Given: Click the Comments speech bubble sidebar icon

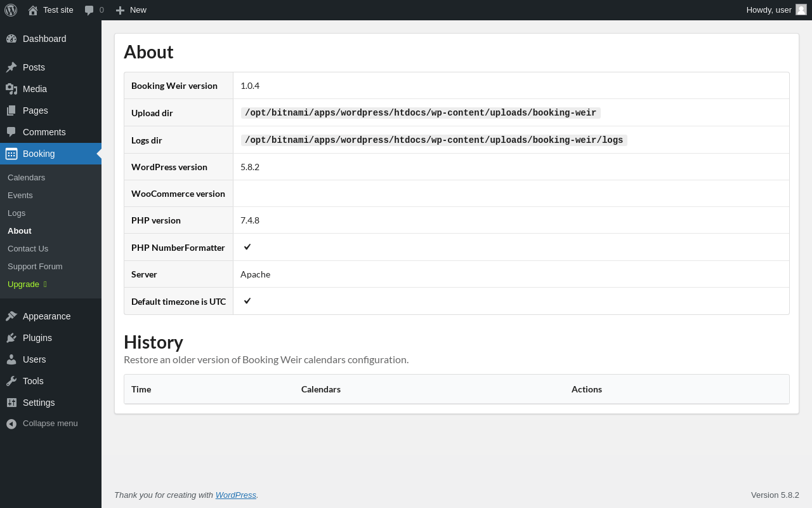Looking at the screenshot, I should pos(11,132).
